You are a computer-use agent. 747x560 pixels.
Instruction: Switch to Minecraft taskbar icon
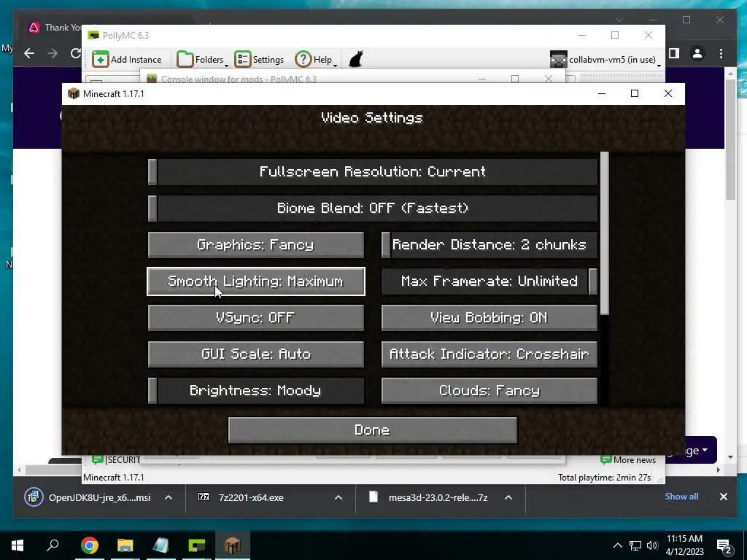point(233,545)
